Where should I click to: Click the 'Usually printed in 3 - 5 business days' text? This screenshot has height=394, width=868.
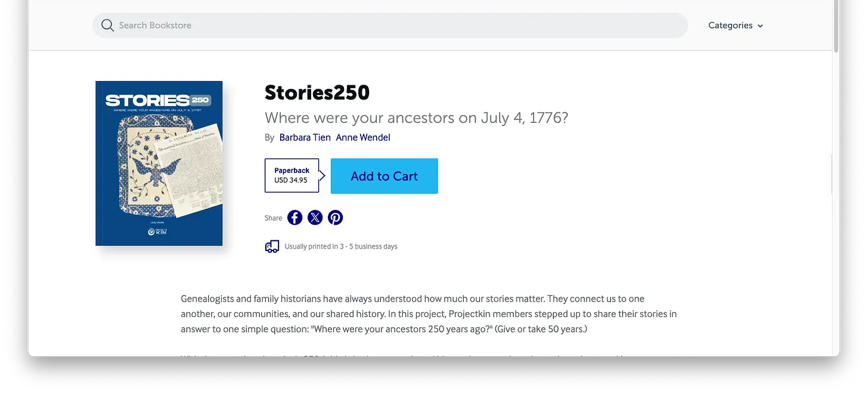pos(341,246)
